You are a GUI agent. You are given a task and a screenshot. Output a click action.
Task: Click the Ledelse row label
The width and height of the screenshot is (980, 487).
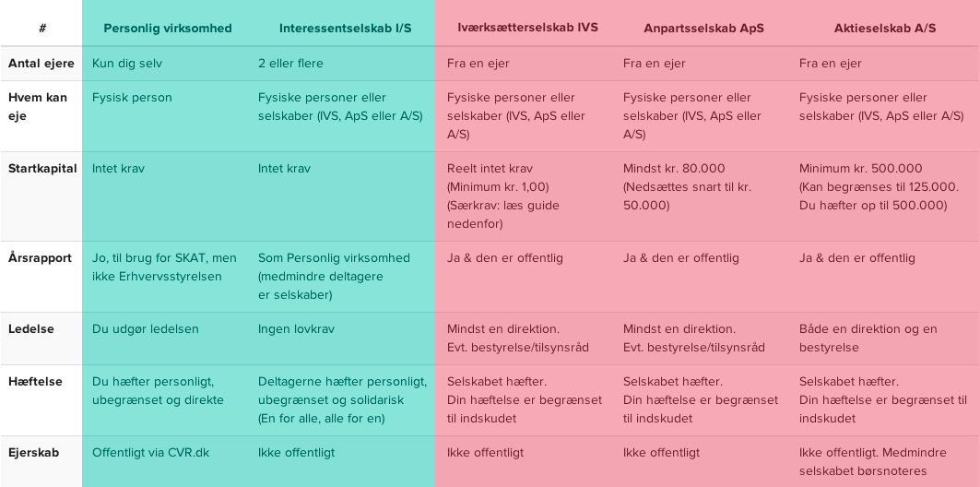pyautogui.click(x=31, y=329)
